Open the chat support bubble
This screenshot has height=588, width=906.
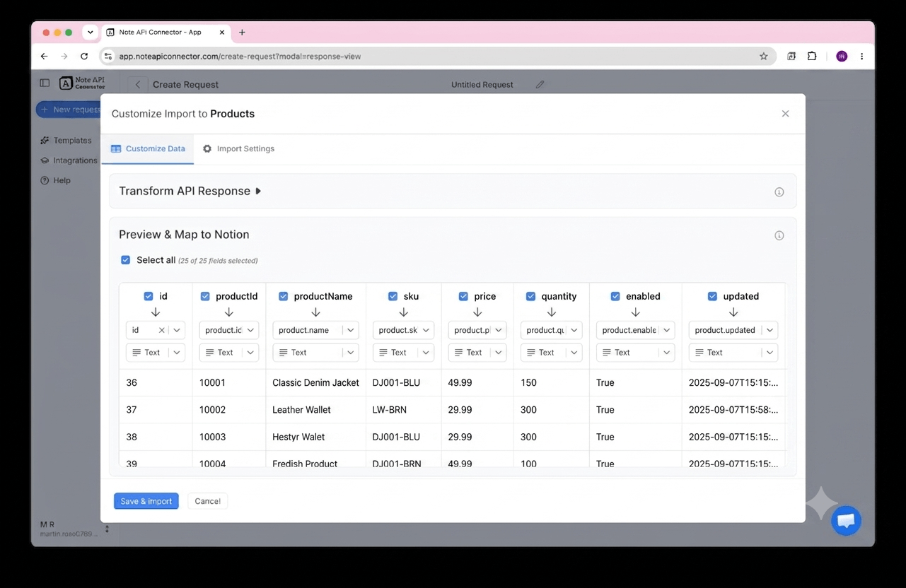[846, 521]
